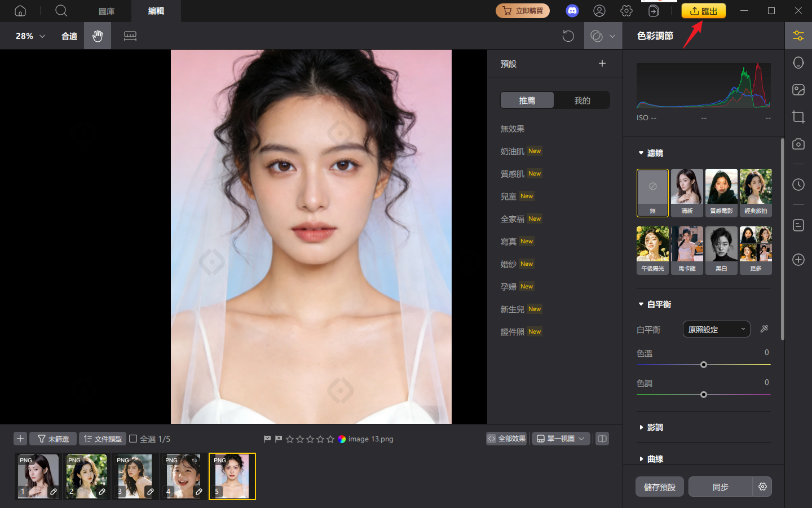Open the 白平衡 原照設定 dropdown
Viewport: 812px width, 508px height.
(716, 329)
